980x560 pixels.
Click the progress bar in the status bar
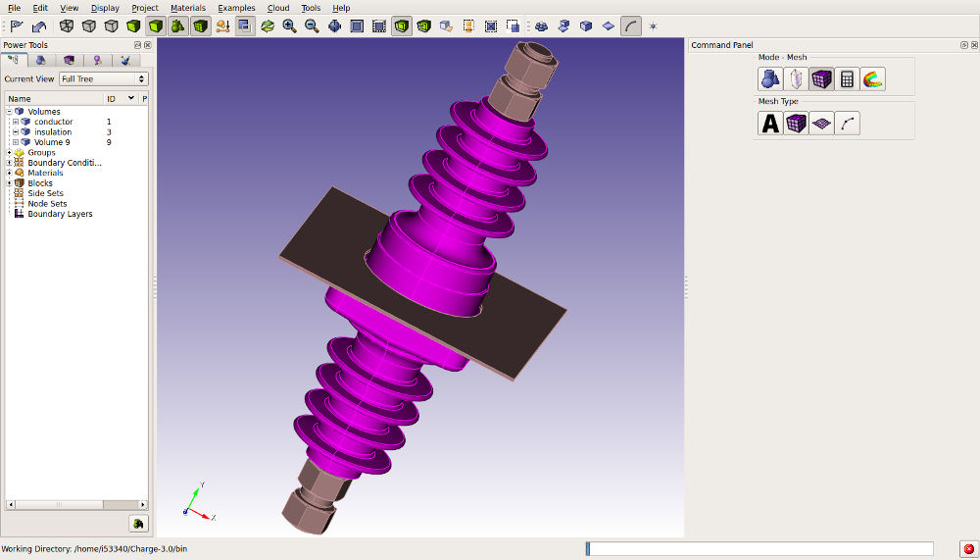(759, 548)
